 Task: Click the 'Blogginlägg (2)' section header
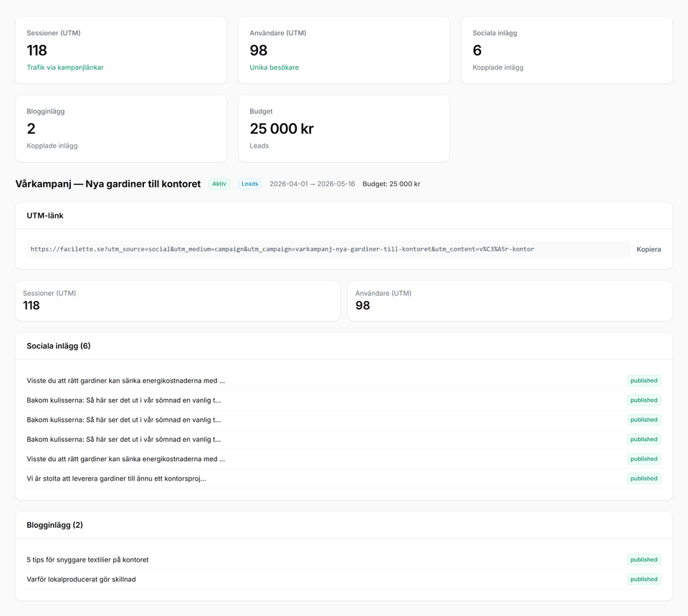[54, 525]
